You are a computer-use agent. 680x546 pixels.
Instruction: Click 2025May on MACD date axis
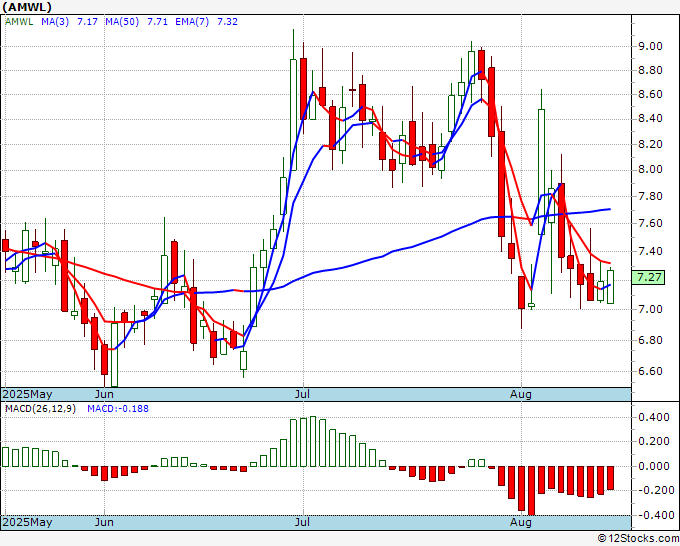click(27, 522)
